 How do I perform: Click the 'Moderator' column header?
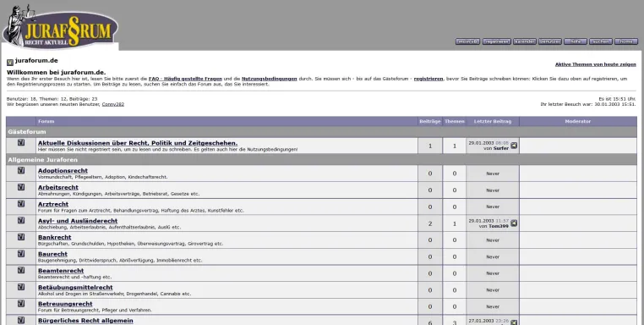[x=578, y=121]
